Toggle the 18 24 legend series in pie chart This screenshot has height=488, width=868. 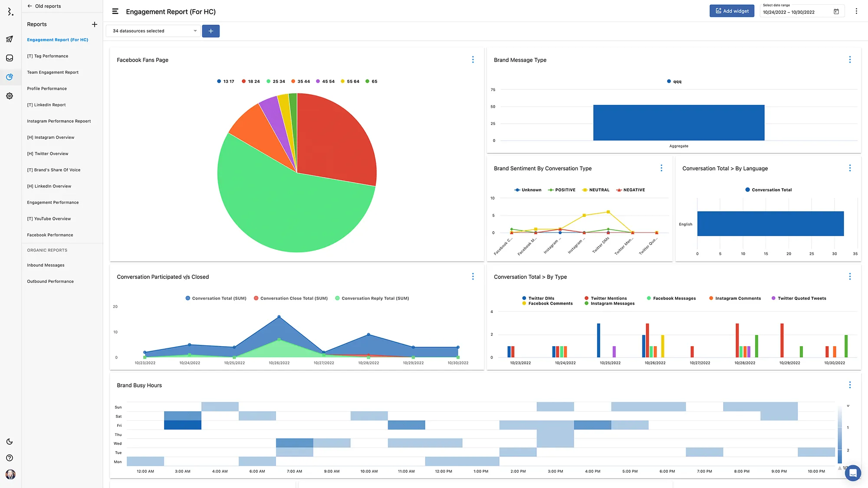click(250, 82)
